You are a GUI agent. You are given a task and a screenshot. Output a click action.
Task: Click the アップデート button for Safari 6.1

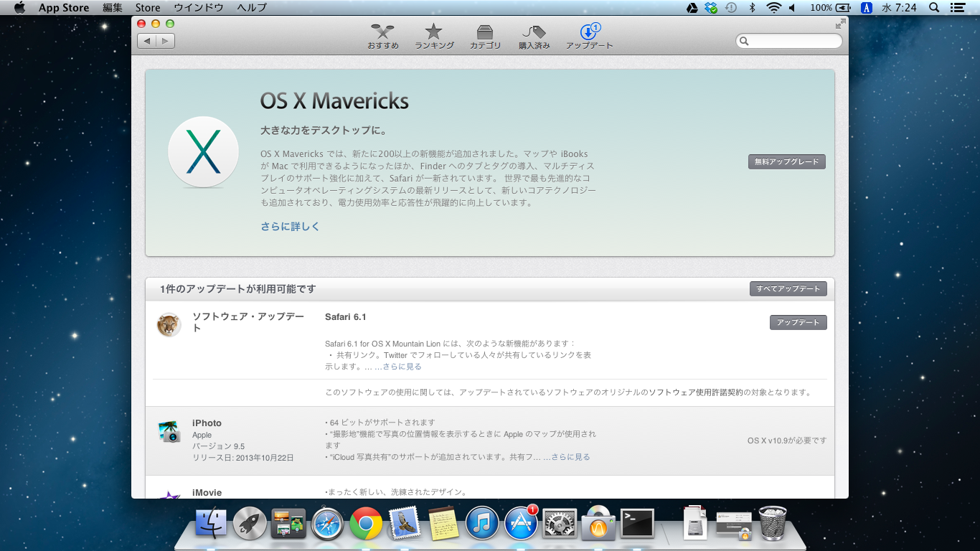pos(798,322)
